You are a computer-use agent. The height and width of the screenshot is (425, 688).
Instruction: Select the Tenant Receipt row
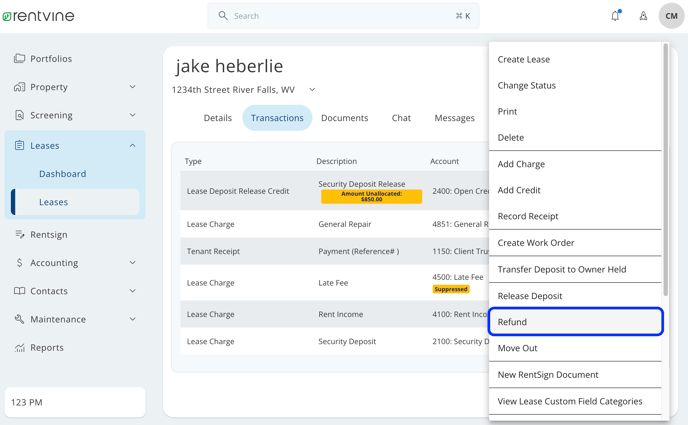[x=334, y=251]
